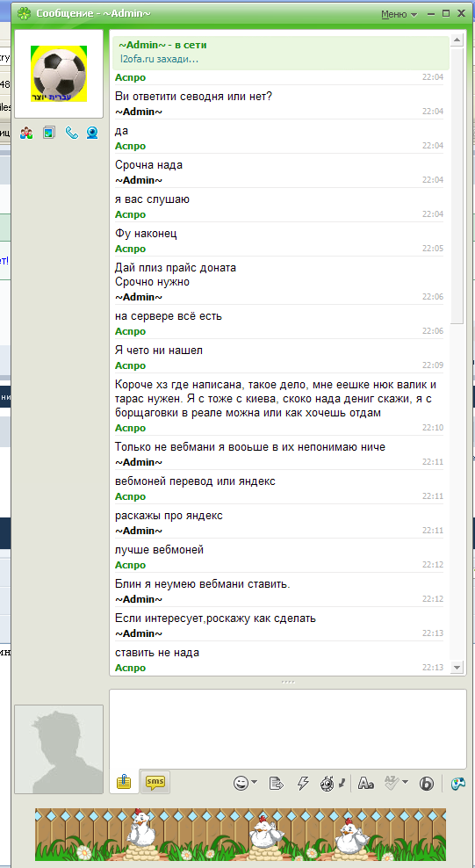Click the message 'Дай плиз прайс доната'
475x868 pixels.
coord(176,268)
